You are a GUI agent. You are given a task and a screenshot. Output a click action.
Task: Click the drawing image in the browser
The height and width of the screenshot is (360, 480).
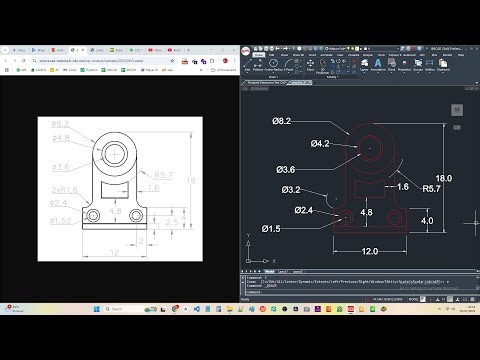[120, 189]
